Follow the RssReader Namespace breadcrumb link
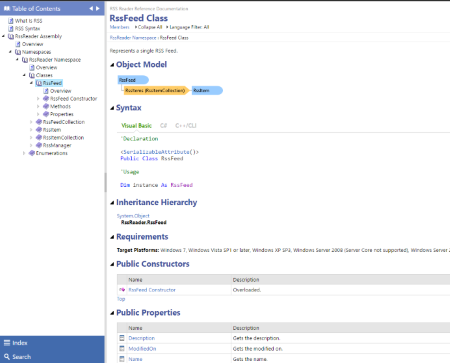 (x=133, y=38)
